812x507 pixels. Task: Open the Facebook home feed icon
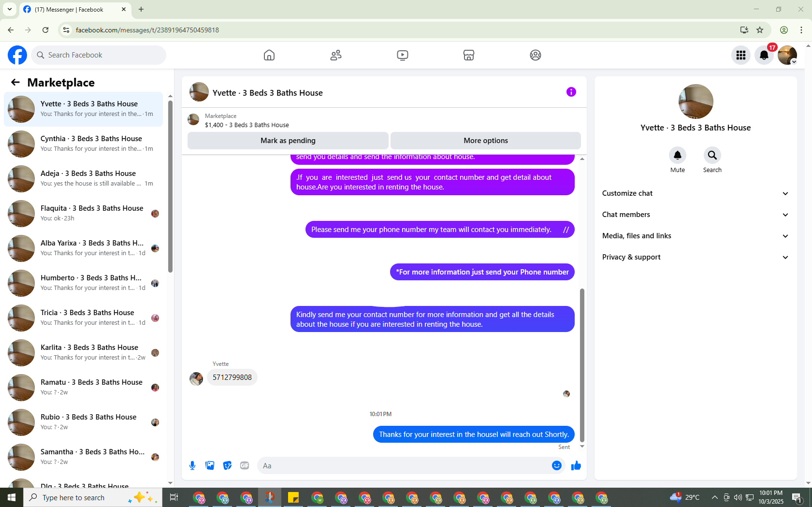269,55
